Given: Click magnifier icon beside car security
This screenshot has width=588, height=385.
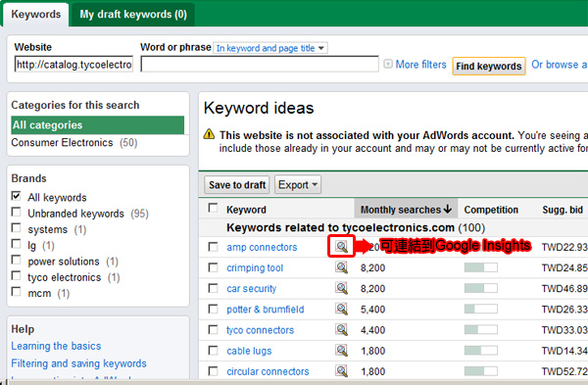Looking at the screenshot, I should pos(341,288).
